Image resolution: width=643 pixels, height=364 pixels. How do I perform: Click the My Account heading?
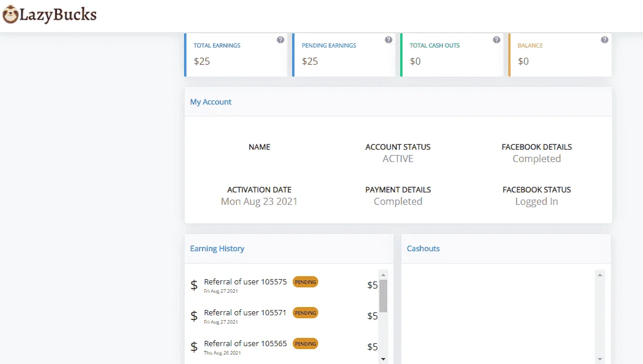pyautogui.click(x=211, y=102)
